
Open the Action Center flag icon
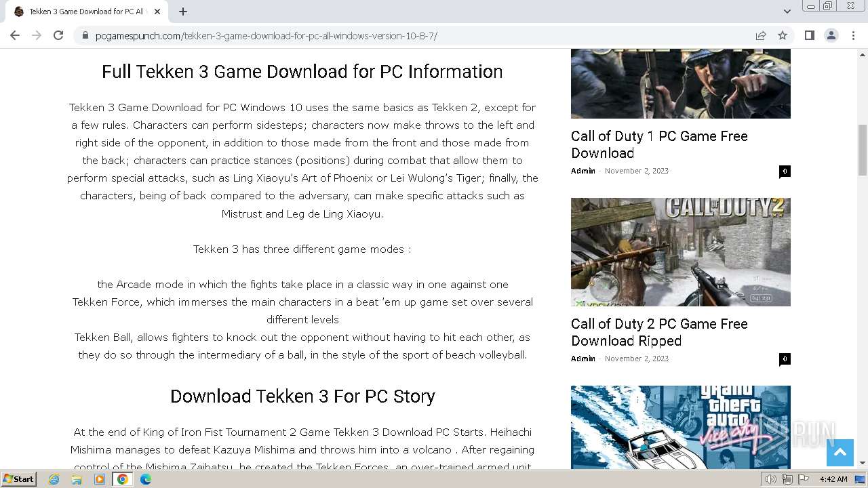coord(804,479)
